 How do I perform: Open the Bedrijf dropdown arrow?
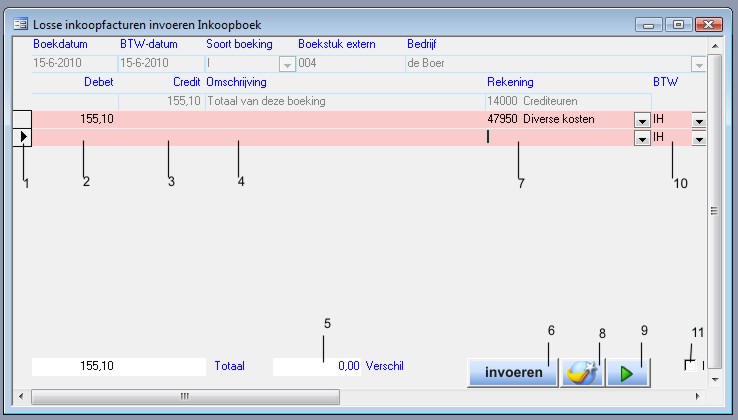click(699, 65)
